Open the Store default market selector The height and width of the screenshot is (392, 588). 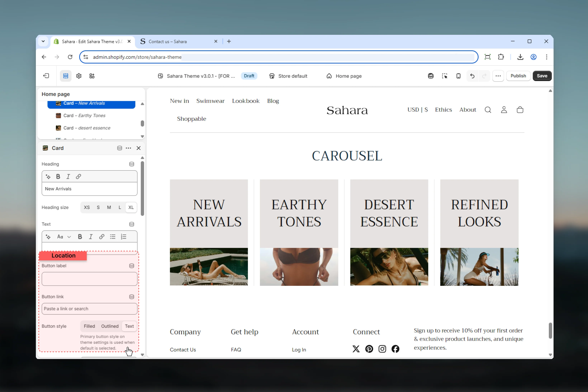pyautogui.click(x=288, y=76)
